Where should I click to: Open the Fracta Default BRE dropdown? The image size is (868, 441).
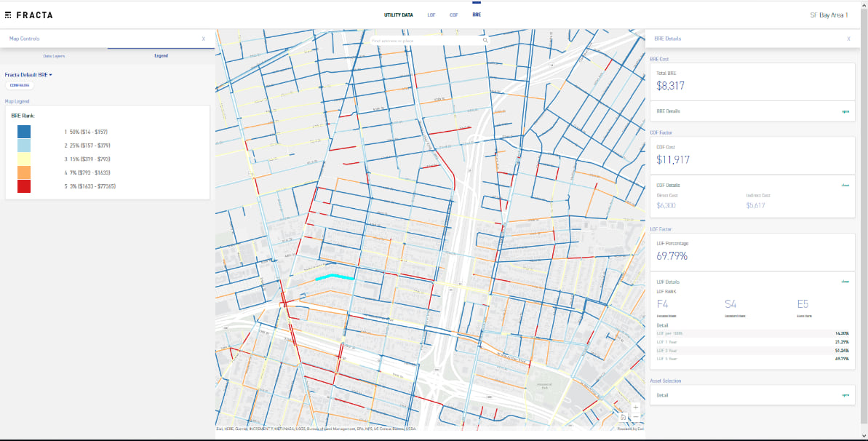pyautogui.click(x=29, y=74)
